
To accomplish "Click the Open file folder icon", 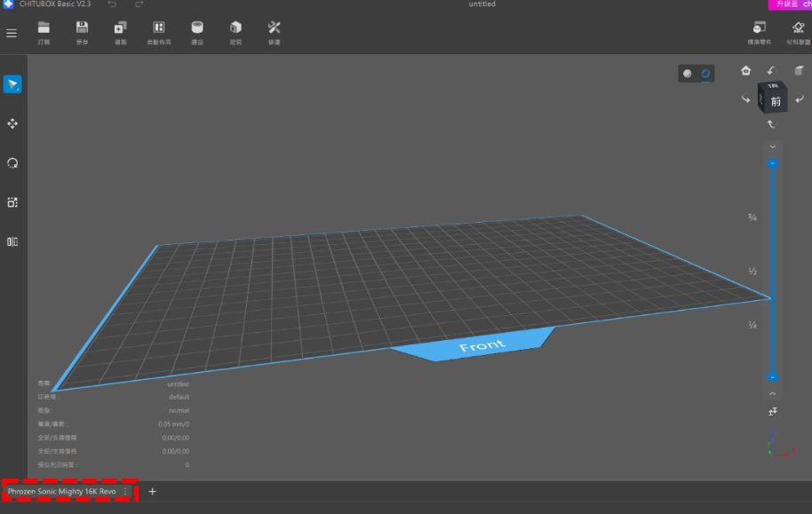I will pyautogui.click(x=44, y=28).
